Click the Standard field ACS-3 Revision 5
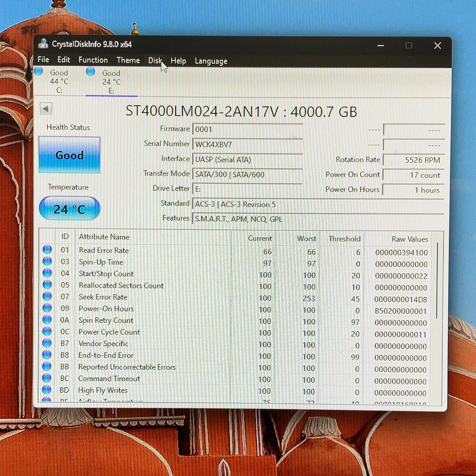Viewport: 476px width, 476px height. pos(318,204)
